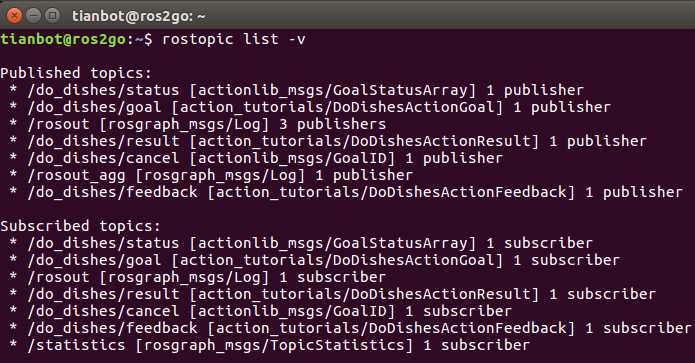
Task: Click the tianbot@ros2go window title
Action: pos(138,16)
